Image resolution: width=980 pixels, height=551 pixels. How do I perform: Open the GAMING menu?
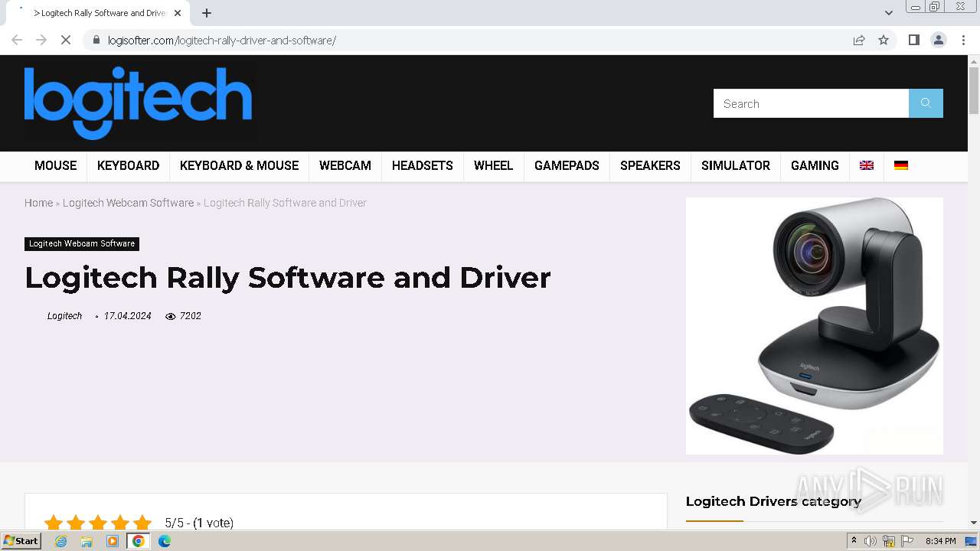[815, 165]
